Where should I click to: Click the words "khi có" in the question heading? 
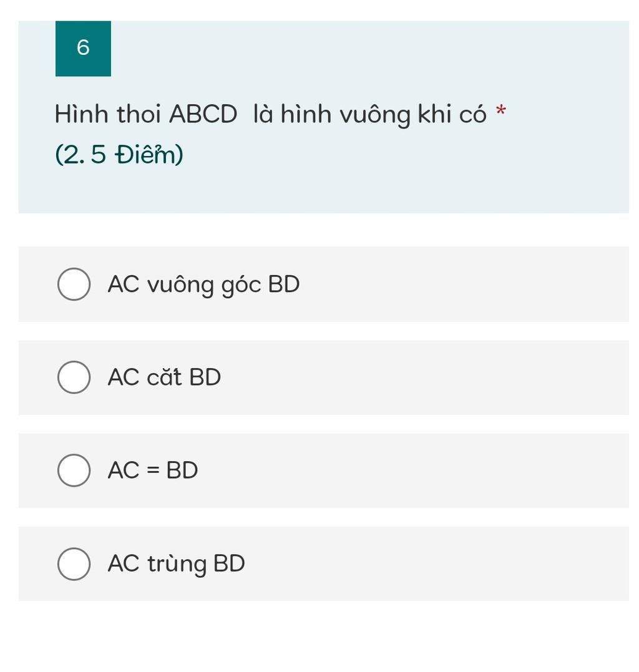pos(452,114)
